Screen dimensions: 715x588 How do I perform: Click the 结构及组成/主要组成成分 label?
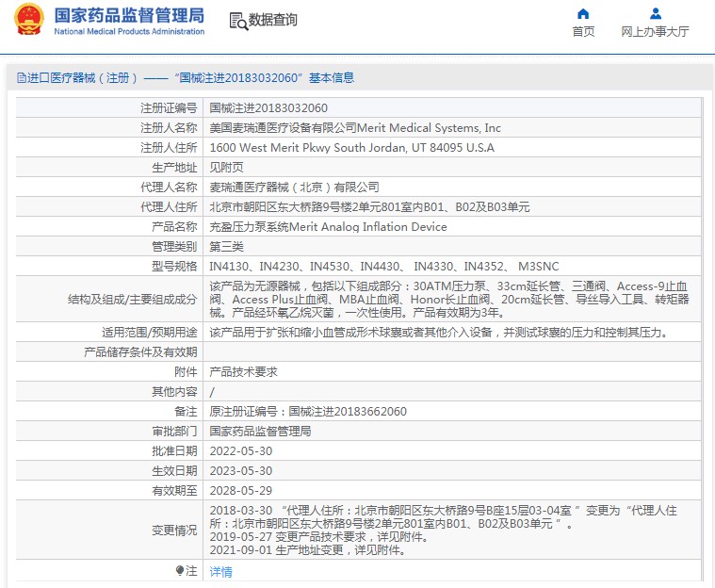click(x=132, y=300)
